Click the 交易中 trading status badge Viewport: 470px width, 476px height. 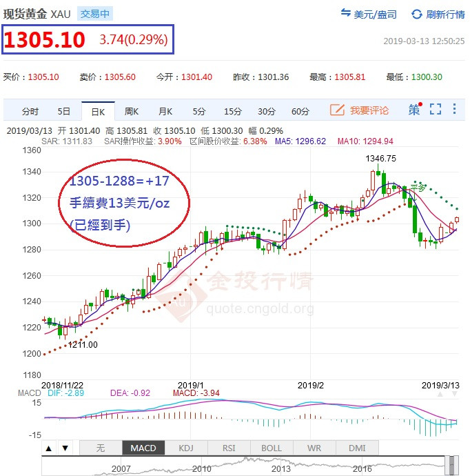95,14
